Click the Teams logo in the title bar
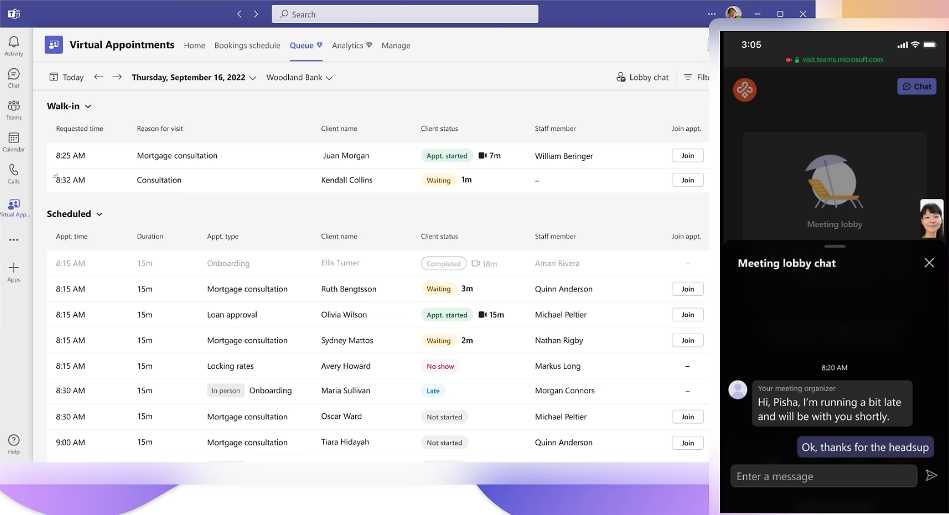Viewport: 949px width, 515px height. click(x=14, y=13)
